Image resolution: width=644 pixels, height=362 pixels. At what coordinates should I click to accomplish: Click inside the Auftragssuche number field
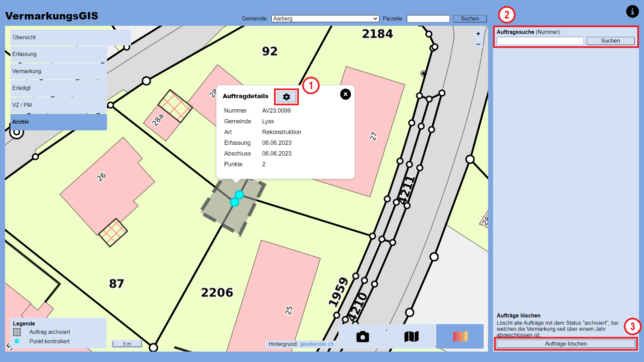[x=540, y=41]
